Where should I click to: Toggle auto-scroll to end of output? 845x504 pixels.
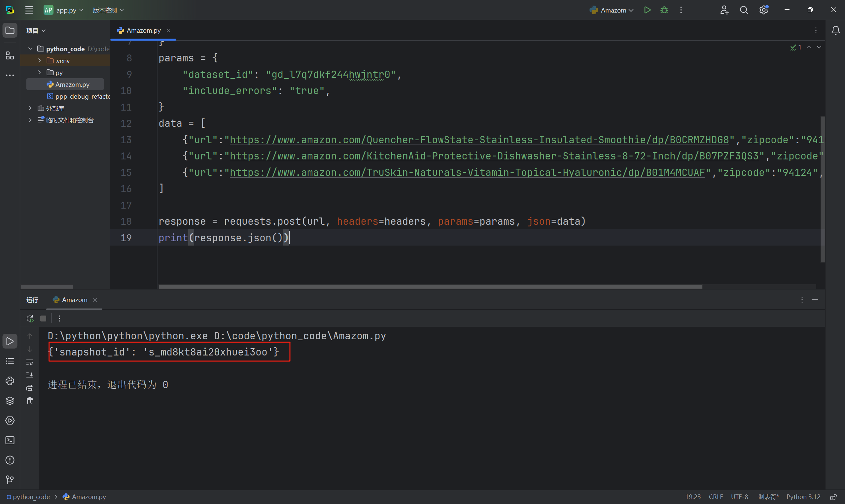click(30, 375)
